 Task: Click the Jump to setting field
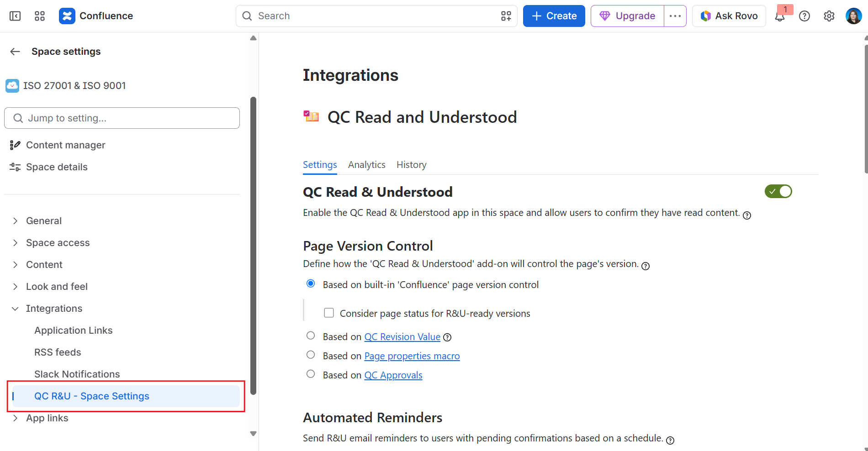tap(122, 118)
